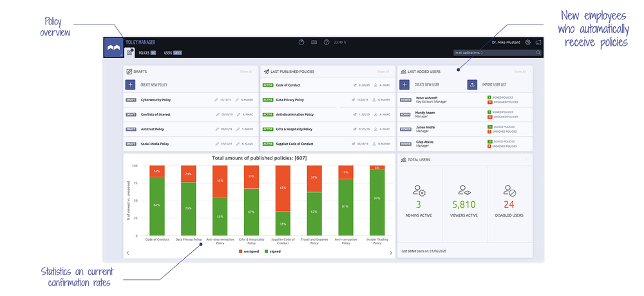
Task: Click pencil edit icon for Antitrust Policy
Action: (217, 129)
